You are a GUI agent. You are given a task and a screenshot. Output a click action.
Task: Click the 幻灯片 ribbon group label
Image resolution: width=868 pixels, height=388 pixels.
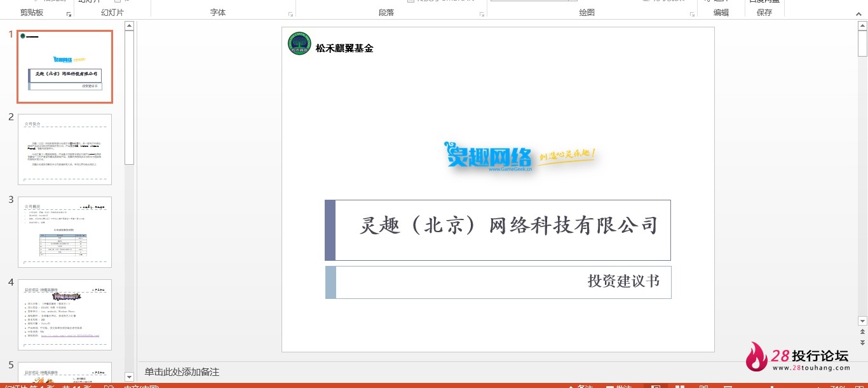[112, 13]
